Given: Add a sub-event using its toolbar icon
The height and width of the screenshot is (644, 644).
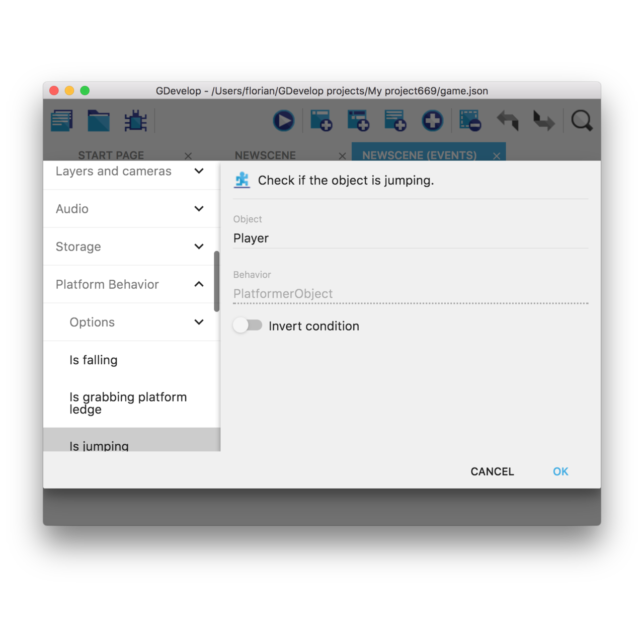Looking at the screenshot, I should (358, 121).
